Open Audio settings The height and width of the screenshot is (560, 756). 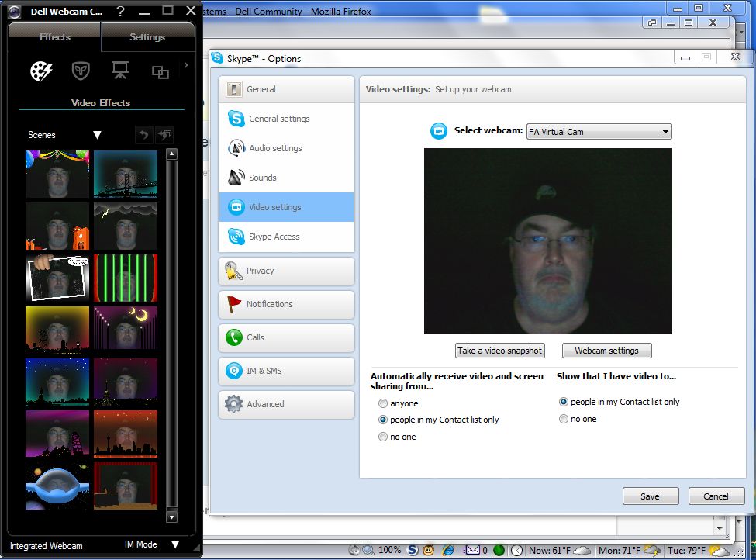[x=286, y=148]
